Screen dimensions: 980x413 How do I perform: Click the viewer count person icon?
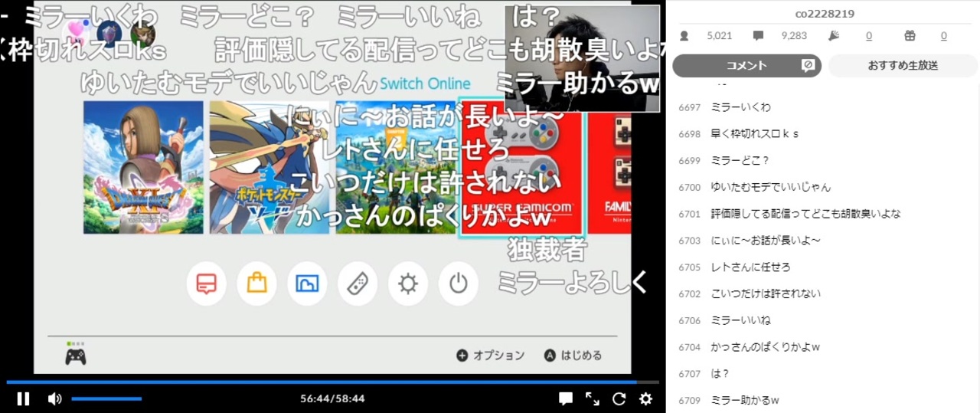684,35
